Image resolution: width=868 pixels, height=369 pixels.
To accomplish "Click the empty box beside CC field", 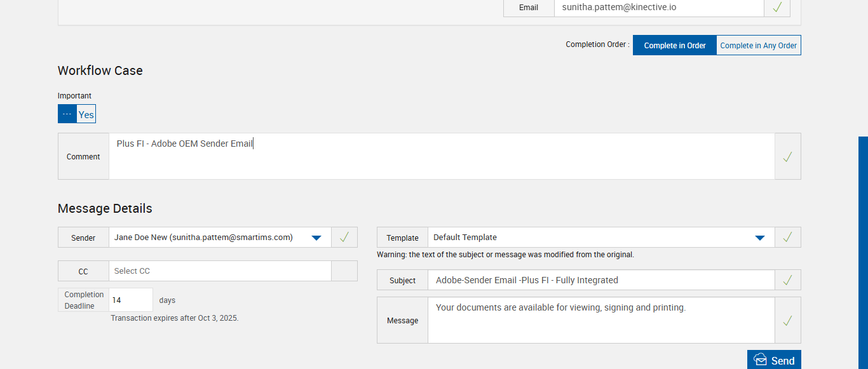I will 344,271.
